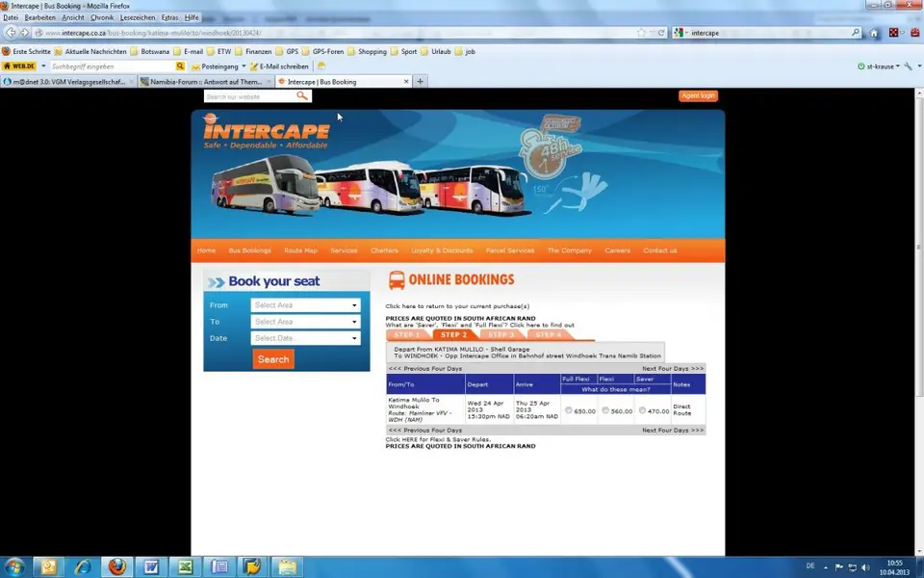
Task: Open the Extras menu
Action: [x=169, y=17]
